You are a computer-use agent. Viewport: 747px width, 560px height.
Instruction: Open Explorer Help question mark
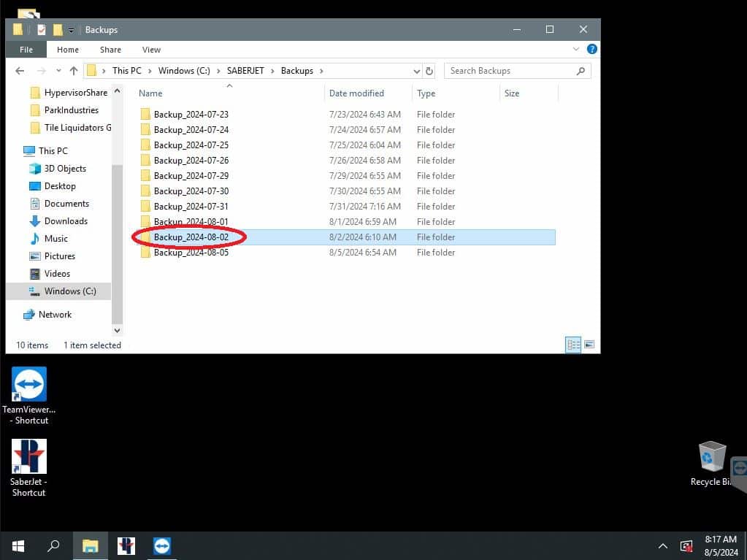[591, 49]
